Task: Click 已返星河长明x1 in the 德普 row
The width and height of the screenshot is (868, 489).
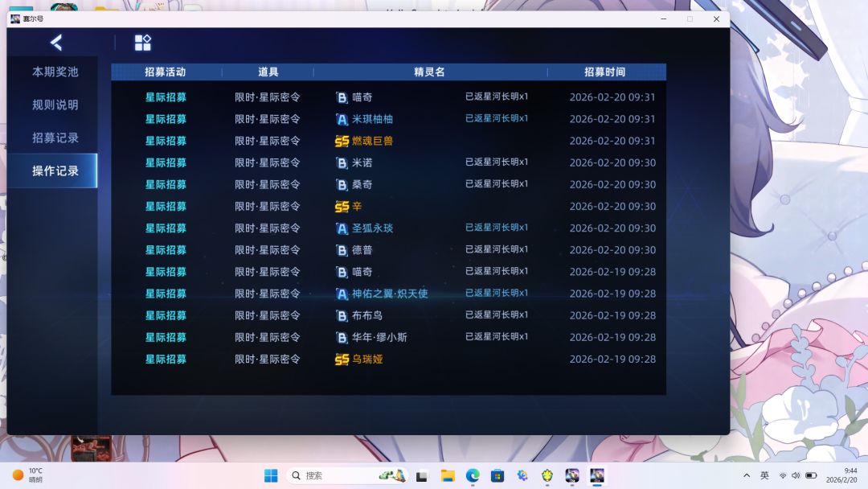Action: tap(497, 249)
